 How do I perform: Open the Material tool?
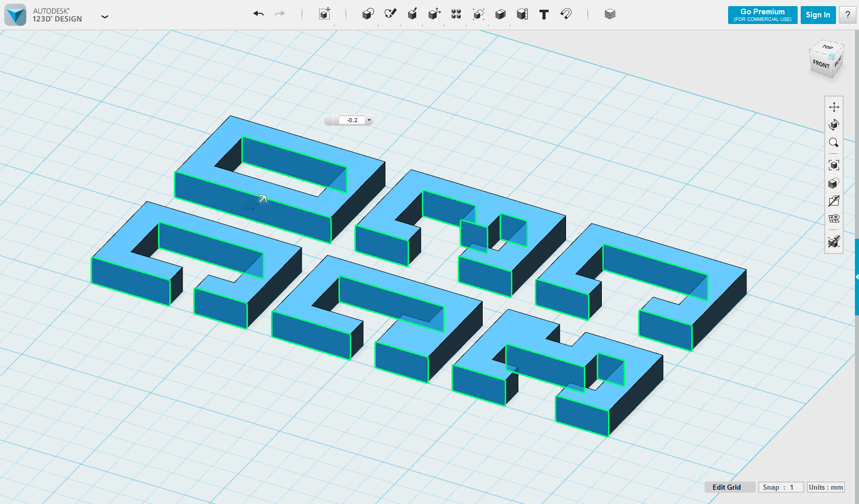[609, 14]
